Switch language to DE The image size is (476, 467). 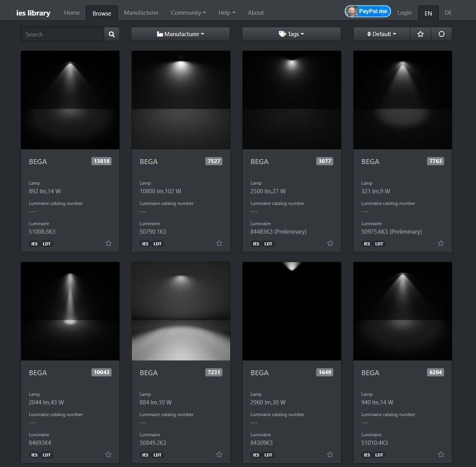click(448, 13)
